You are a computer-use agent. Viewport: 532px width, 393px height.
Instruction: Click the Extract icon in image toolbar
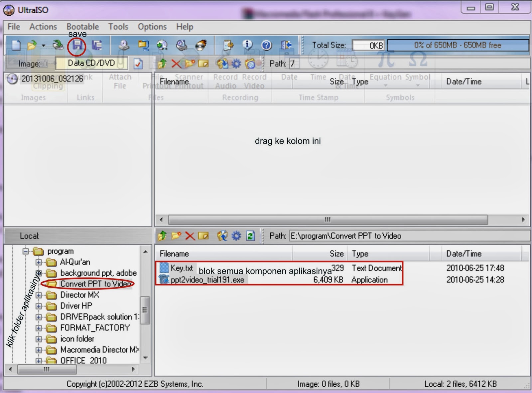222,63
